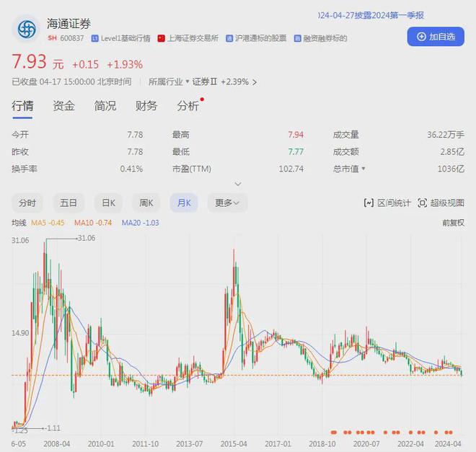Click the 沪港通 tag icon
The image size is (476, 452).
click(229, 38)
